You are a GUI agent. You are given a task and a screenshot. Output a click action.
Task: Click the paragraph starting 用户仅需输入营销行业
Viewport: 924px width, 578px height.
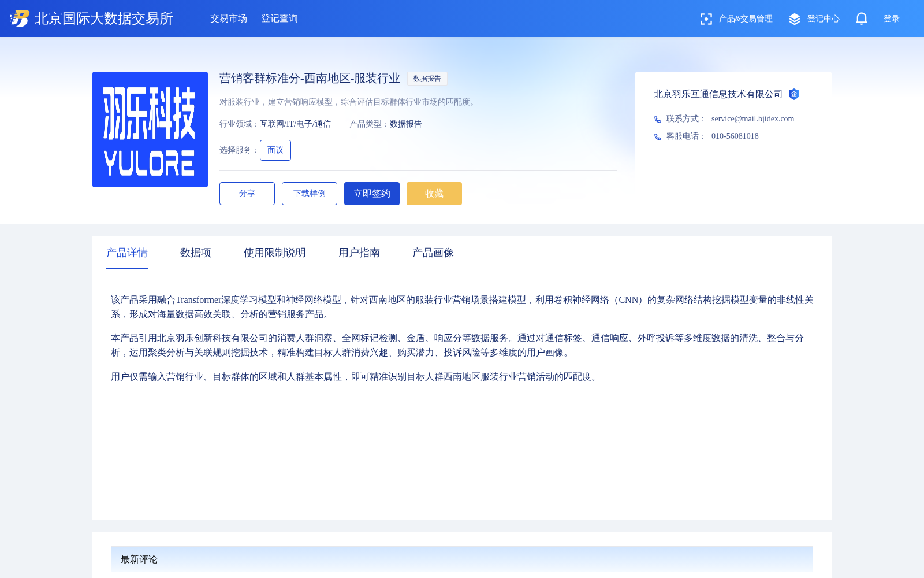(x=356, y=377)
